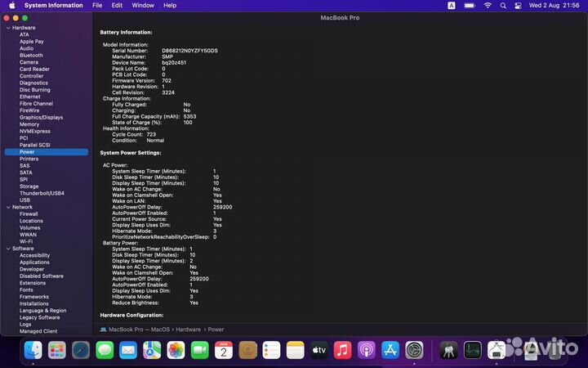Click the Condition value Normal
588x368 pixels.
tap(155, 141)
